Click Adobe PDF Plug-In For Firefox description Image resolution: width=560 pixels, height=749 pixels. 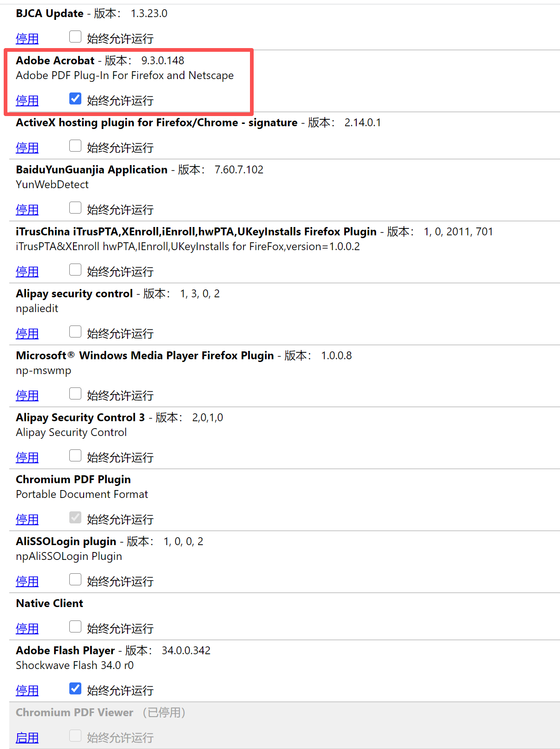pyautogui.click(x=125, y=75)
